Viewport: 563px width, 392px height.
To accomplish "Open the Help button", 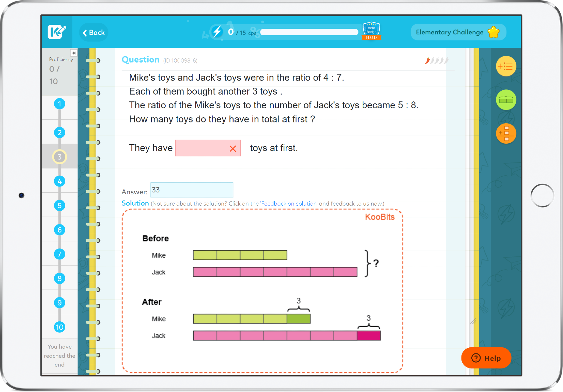I will (x=486, y=358).
